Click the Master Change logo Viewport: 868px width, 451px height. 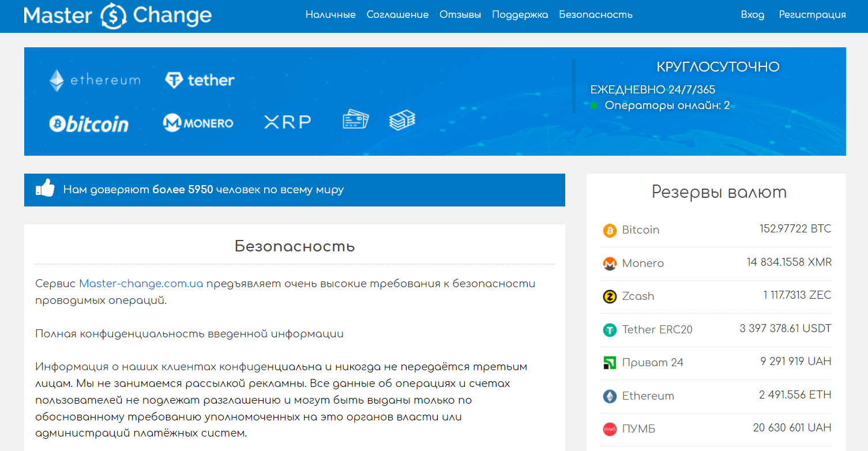tap(118, 16)
